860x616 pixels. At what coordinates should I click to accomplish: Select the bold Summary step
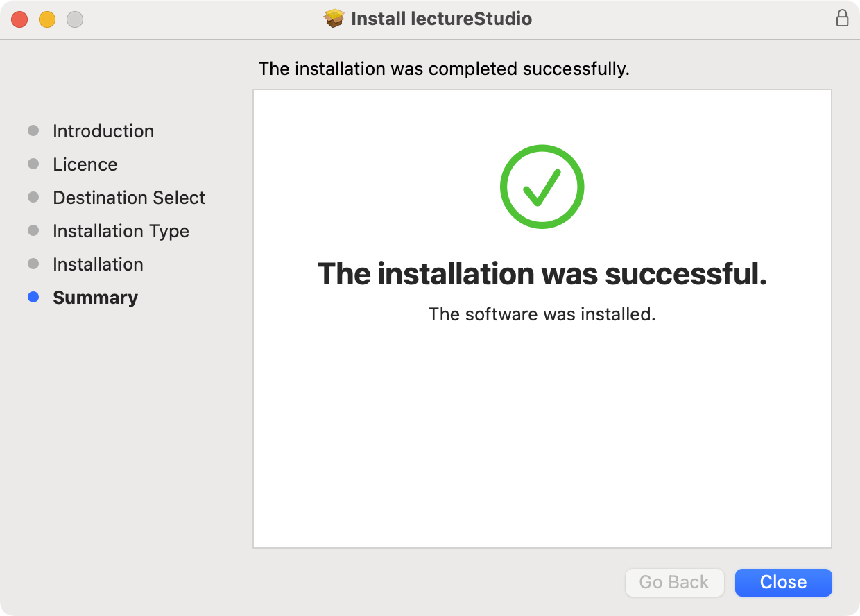[x=95, y=297]
